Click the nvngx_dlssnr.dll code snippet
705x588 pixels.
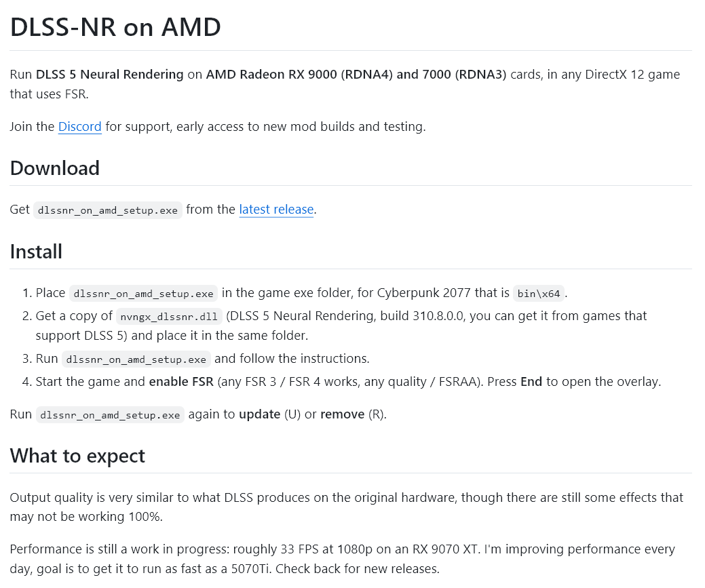(x=169, y=317)
